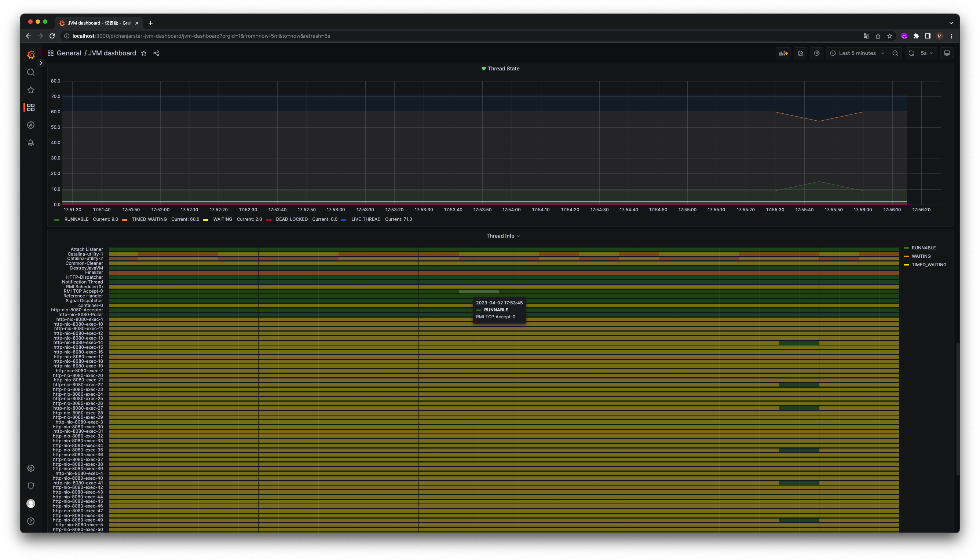Click the JVM dashboard breadcrumb link

112,53
